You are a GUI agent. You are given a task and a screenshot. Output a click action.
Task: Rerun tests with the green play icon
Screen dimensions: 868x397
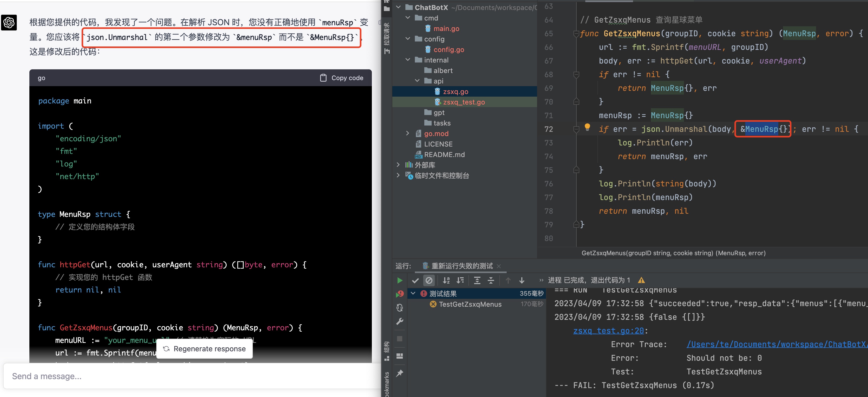[400, 280]
